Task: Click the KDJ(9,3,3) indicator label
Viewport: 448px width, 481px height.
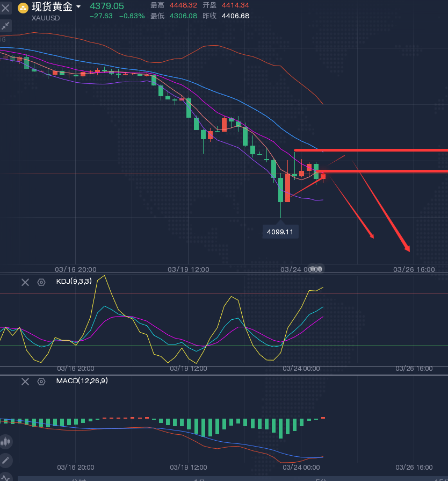Action: [x=74, y=281]
